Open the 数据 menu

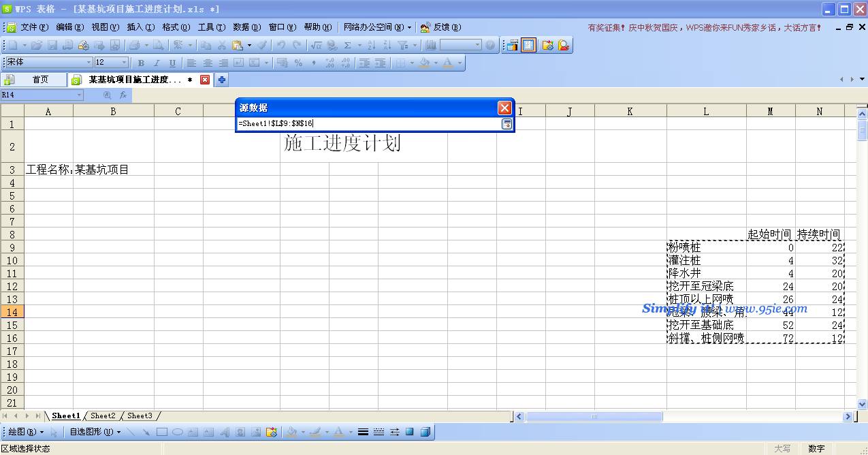click(246, 27)
